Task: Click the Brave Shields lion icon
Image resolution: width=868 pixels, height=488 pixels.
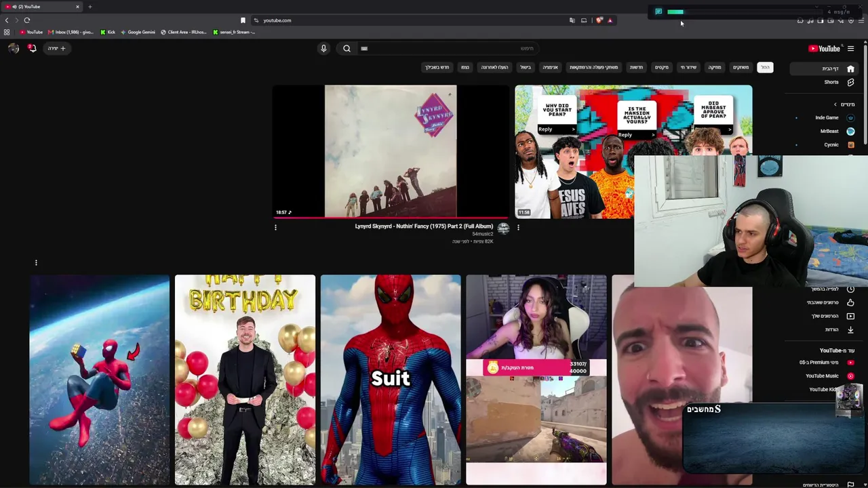Action: pos(599,20)
